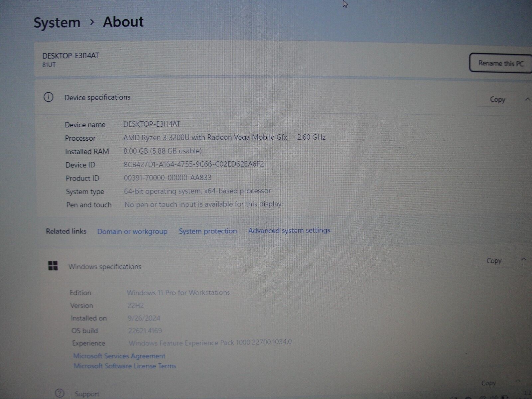
Task: Select the Installed RAM value 8.00 GB
Action: coord(163,151)
